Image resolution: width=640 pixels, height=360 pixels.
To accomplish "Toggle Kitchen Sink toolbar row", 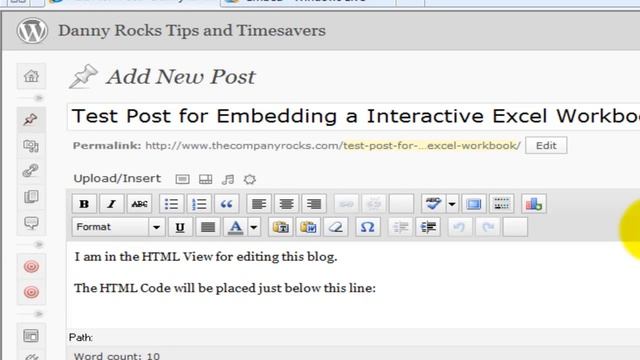I will pyautogui.click(x=501, y=204).
